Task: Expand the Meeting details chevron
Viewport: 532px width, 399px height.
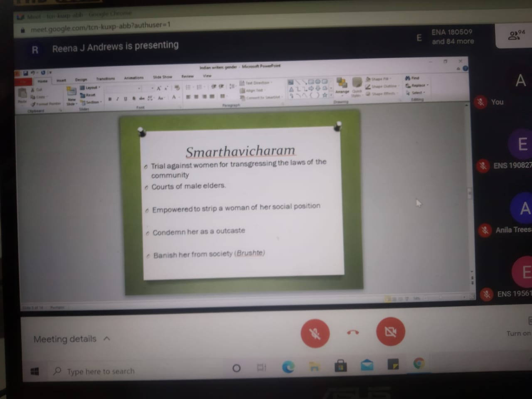Action: click(x=107, y=338)
